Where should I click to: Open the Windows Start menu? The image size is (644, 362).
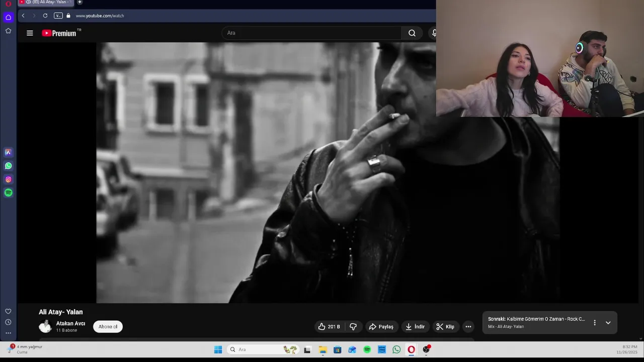tap(218, 349)
